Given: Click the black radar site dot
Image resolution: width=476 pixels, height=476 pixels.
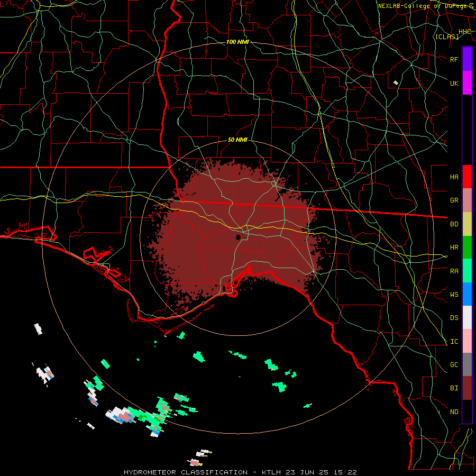Looking at the screenshot, I should 238,237.
